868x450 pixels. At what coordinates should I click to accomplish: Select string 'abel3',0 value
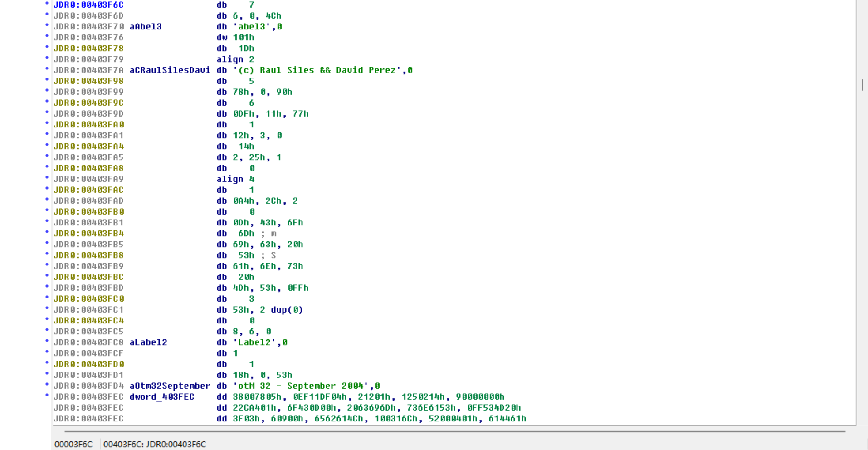point(258,27)
